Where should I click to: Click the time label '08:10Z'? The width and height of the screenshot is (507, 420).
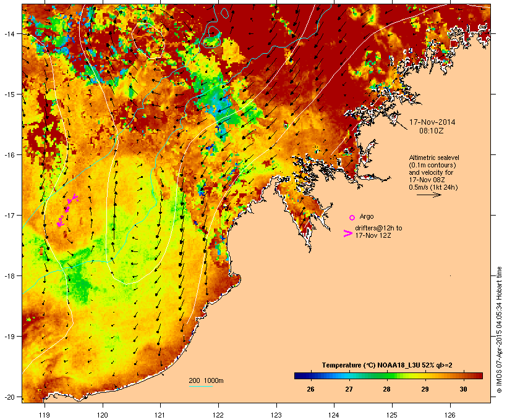(432, 131)
